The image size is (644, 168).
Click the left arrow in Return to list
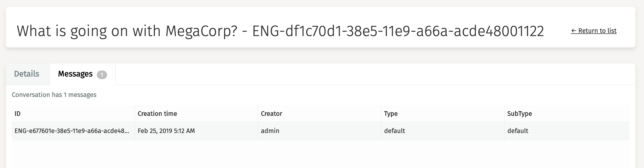click(574, 31)
